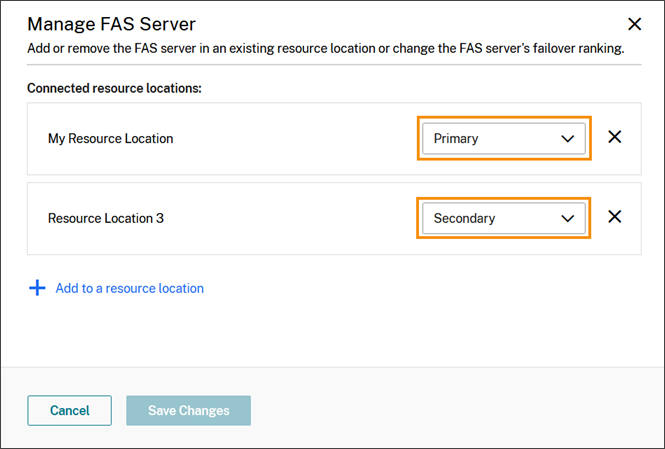Click empty space in the My Resource Location row
This screenshot has width=665, height=449.
click(x=300, y=139)
